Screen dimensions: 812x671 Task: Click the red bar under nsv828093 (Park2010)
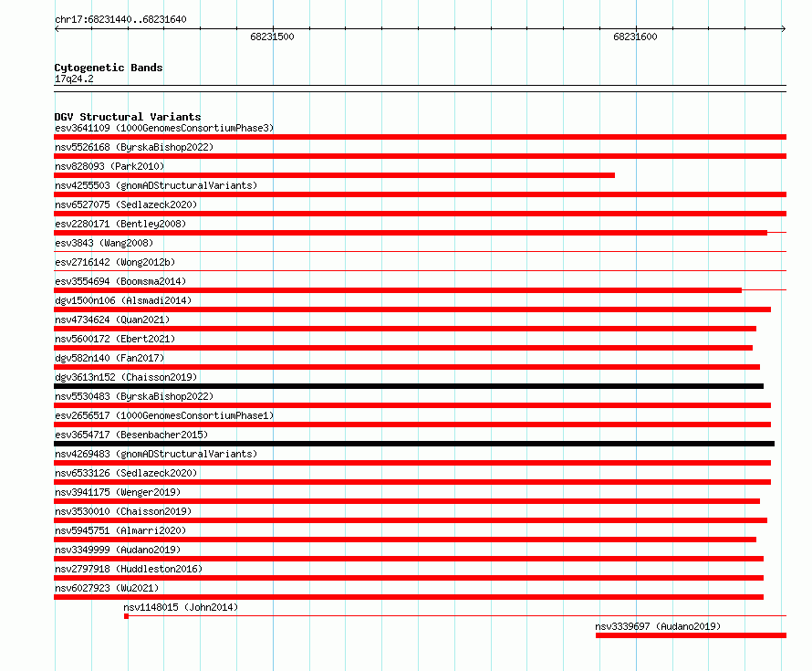click(x=335, y=175)
